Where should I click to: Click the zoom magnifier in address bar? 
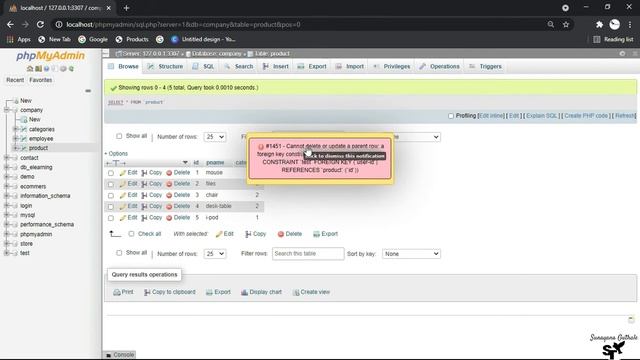click(x=551, y=24)
